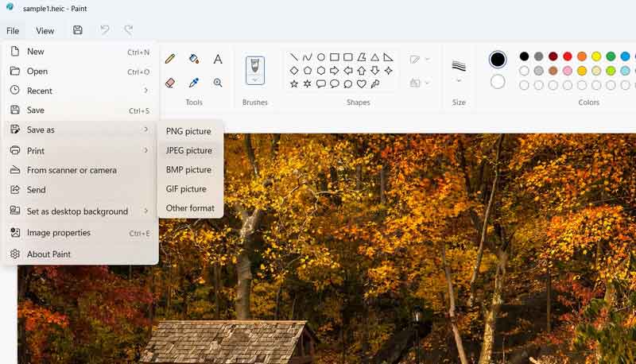636x364 pixels.
Task: Select the Color picker eyedropper
Action: [x=194, y=83]
